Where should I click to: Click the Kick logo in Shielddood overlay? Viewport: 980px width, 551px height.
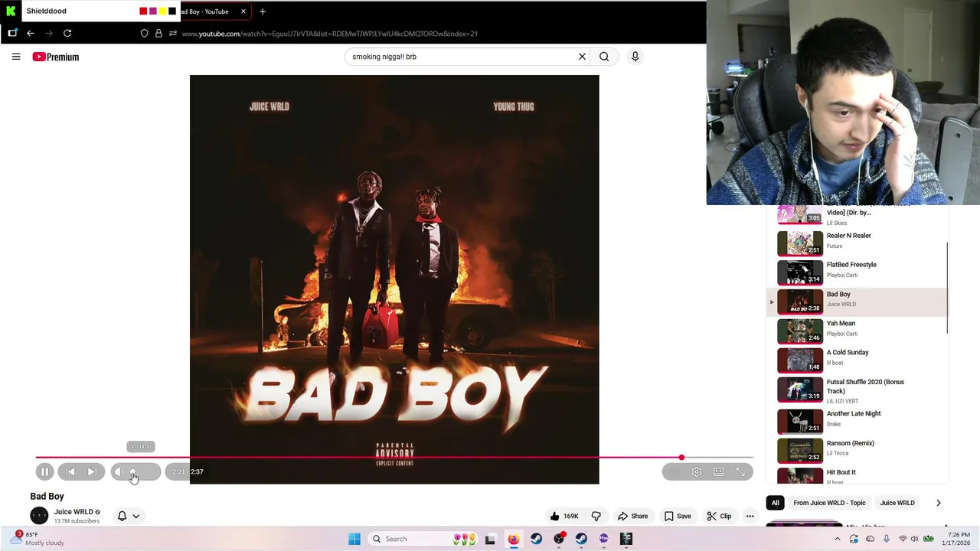pos(11,11)
